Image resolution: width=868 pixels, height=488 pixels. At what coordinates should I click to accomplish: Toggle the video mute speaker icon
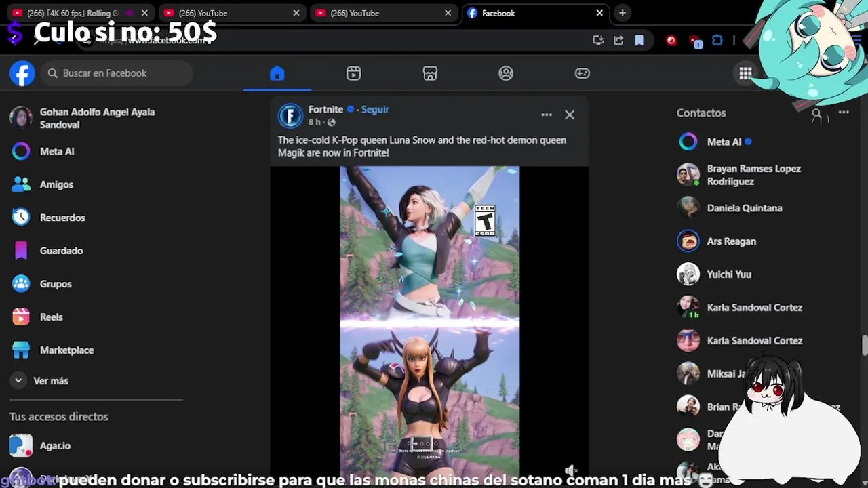pos(572,470)
